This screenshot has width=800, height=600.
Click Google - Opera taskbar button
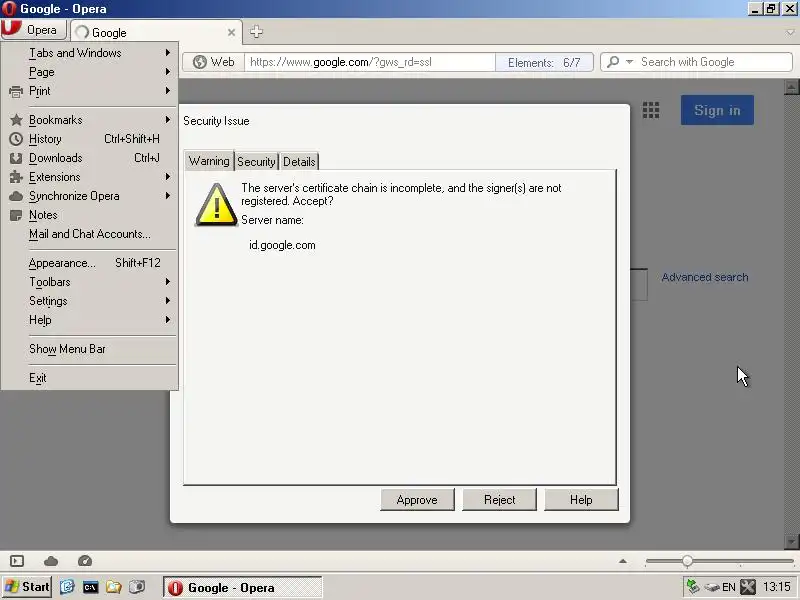[243, 587]
